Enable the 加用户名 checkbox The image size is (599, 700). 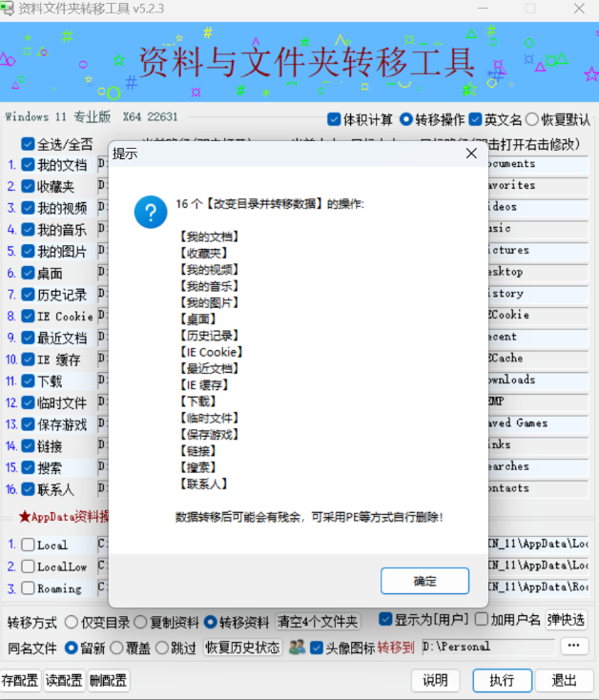tap(482, 620)
